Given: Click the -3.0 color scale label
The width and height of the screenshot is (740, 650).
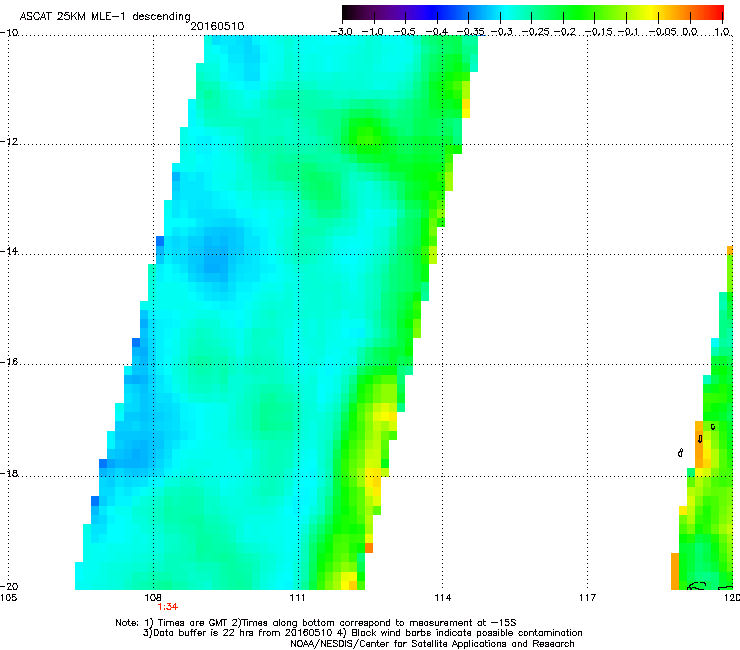Looking at the screenshot, I should [x=342, y=32].
